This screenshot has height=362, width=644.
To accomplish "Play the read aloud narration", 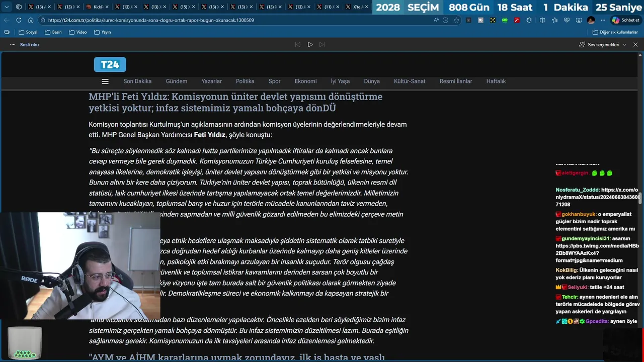I will click(310, 45).
